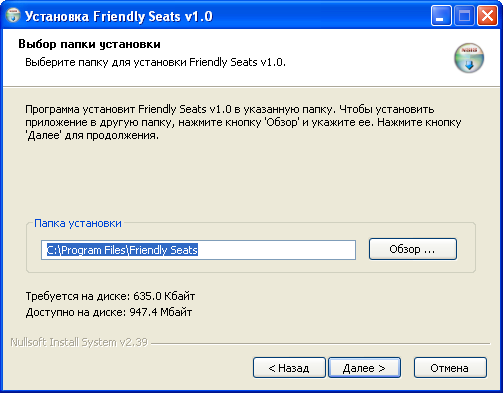Click the Обзор ... browse button
This screenshot has width=503, height=393.
coord(413,249)
